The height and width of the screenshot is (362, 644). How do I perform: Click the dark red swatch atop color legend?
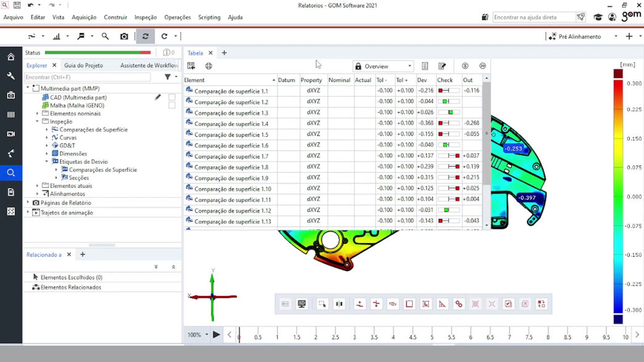(x=618, y=73)
